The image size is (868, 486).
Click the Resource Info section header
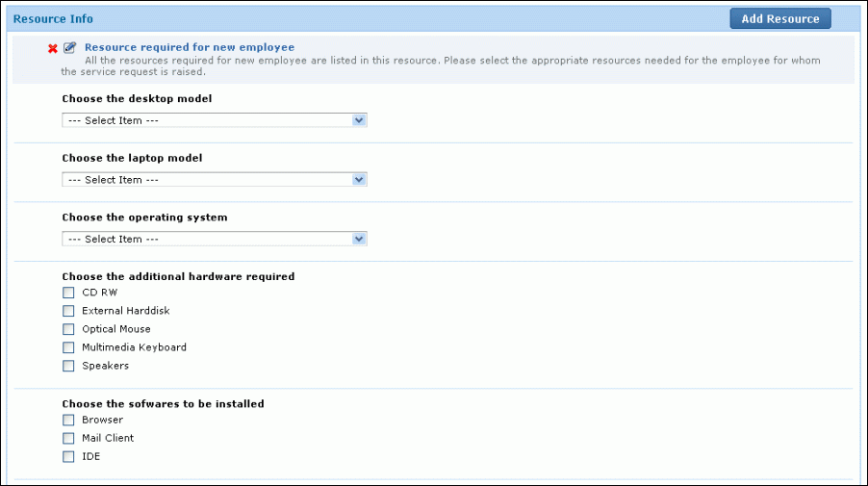click(53, 18)
